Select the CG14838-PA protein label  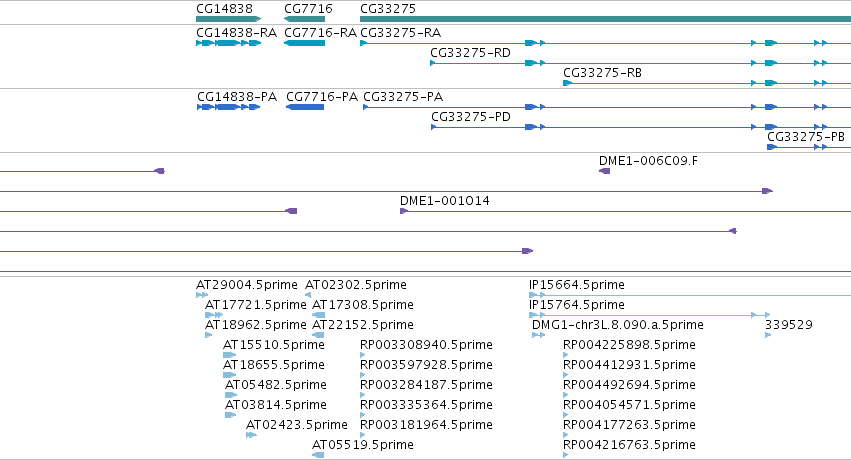click(237, 97)
